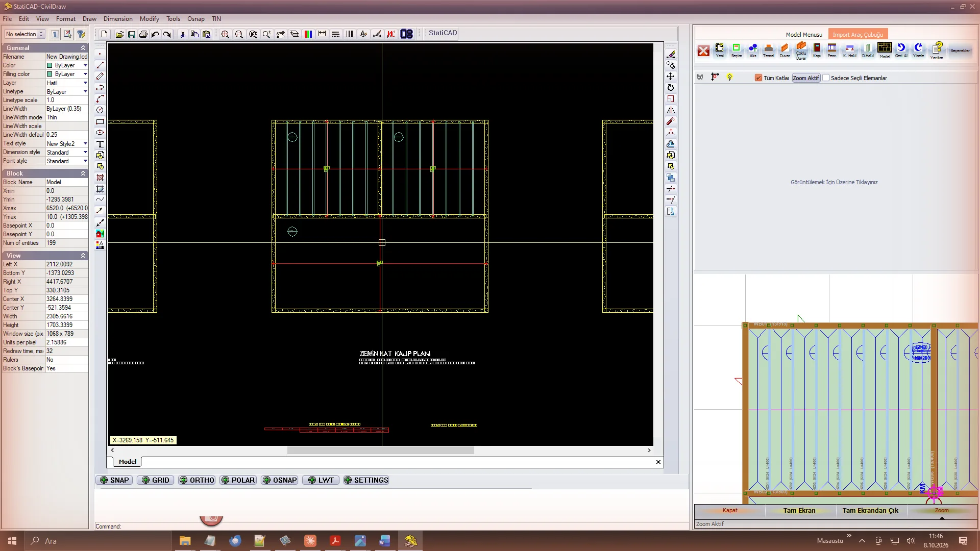Click the Move tool in the modify toolbar

(671, 77)
